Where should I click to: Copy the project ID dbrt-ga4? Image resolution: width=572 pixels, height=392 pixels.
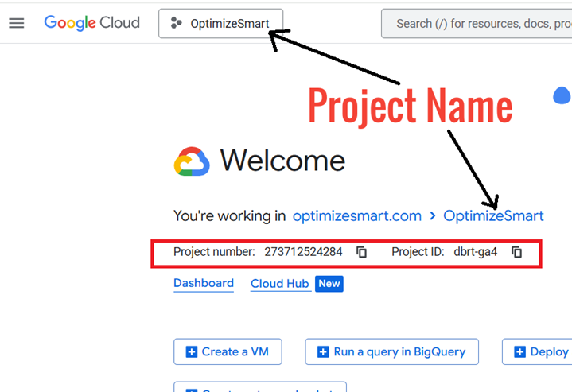[x=516, y=252]
